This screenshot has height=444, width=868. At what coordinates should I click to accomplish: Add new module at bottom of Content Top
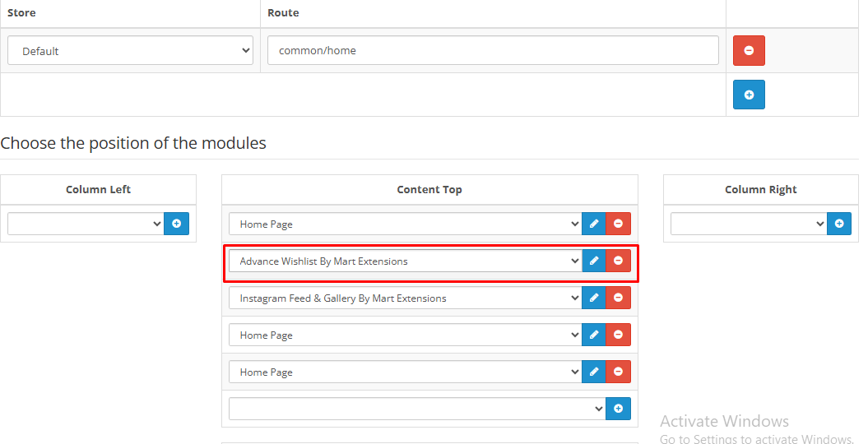(x=619, y=409)
